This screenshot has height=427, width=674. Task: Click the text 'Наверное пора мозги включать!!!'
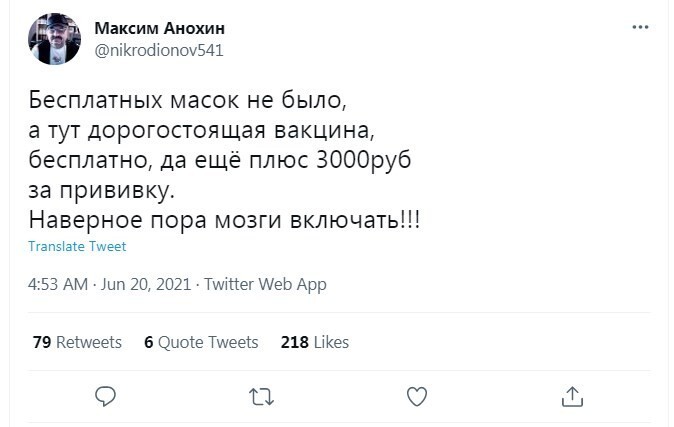pos(224,219)
